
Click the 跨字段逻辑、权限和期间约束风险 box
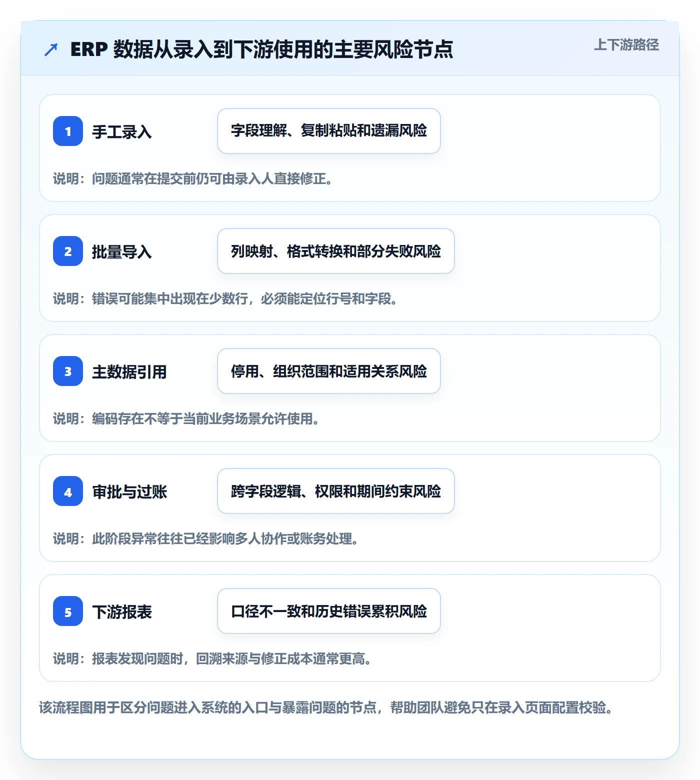[336, 491]
